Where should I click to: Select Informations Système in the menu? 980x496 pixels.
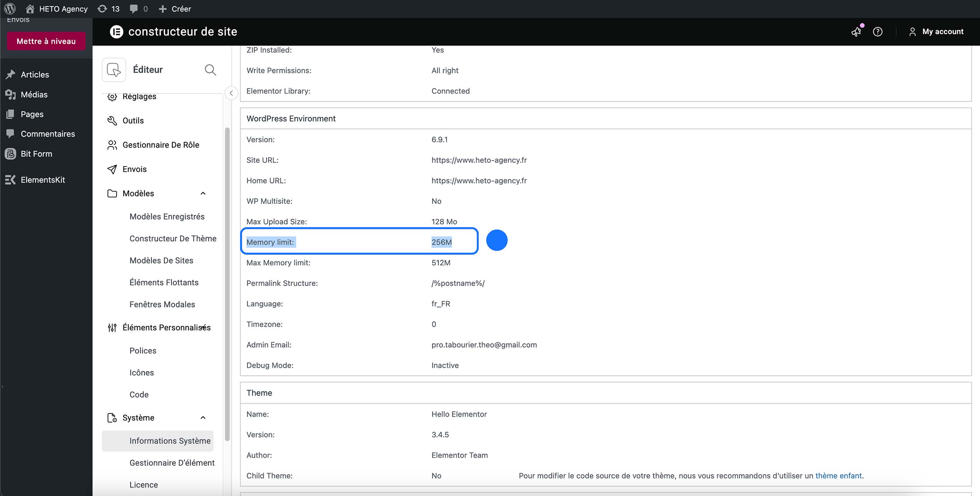(169, 441)
